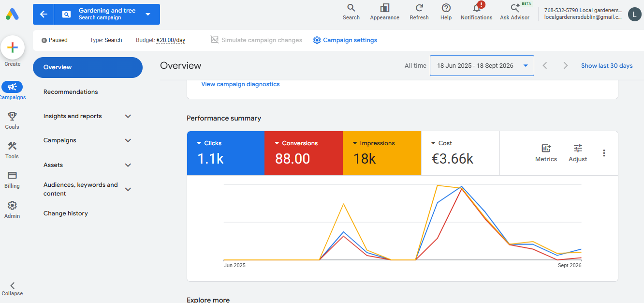The width and height of the screenshot is (644, 303).
Task: Open the Clicks metric dropdown tile
Action: pyautogui.click(x=226, y=153)
